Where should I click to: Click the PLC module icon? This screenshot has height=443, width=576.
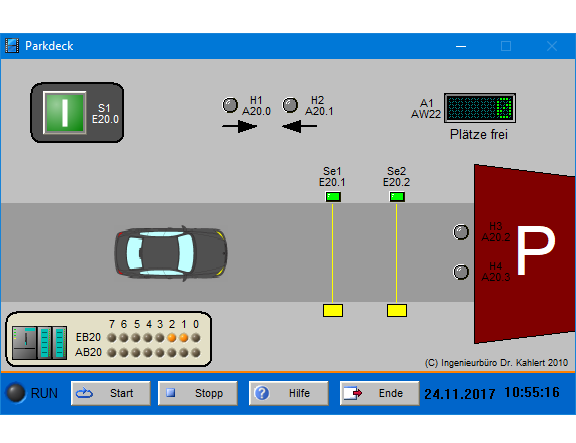click(39, 342)
